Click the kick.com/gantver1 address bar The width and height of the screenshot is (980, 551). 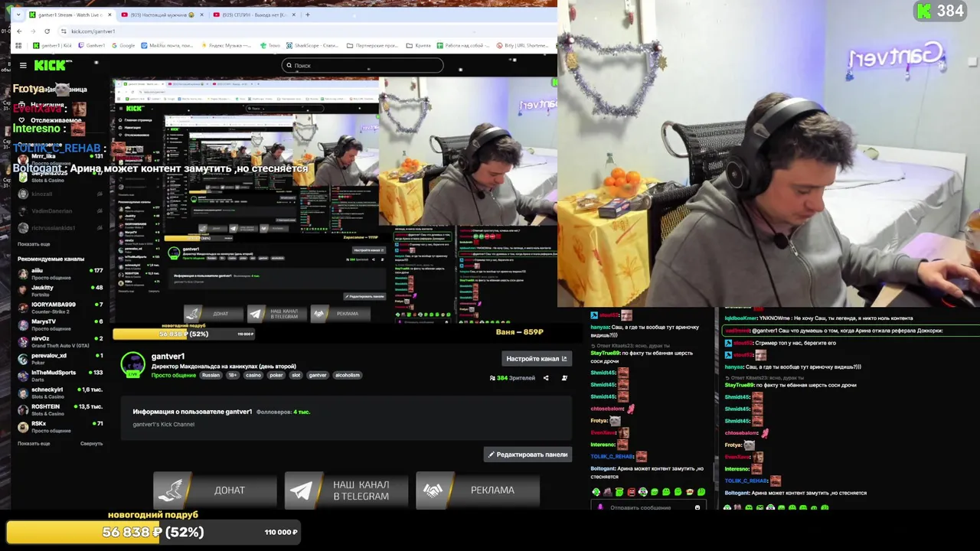click(x=306, y=31)
